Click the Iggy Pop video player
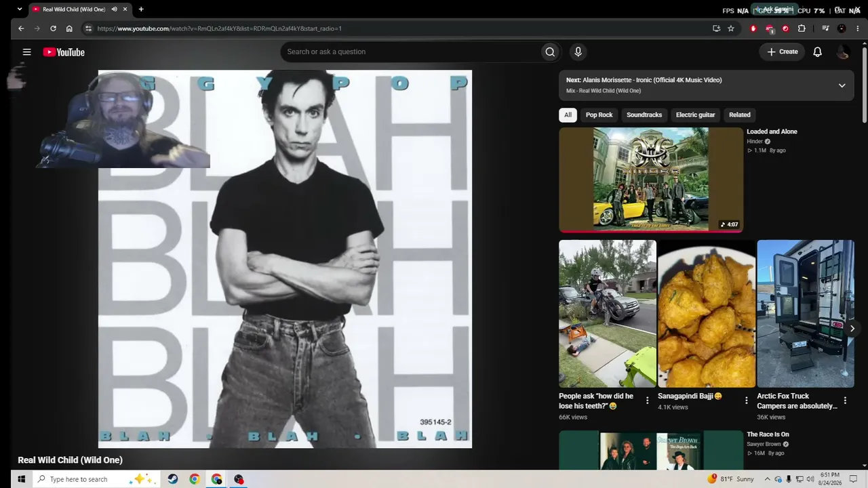868x488 pixels. pyautogui.click(x=285, y=259)
